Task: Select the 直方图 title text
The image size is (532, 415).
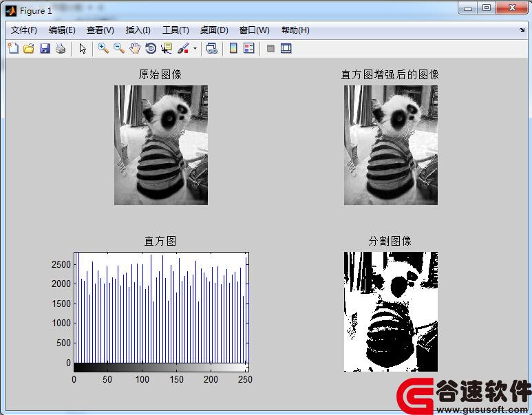Action: (x=160, y=241)
